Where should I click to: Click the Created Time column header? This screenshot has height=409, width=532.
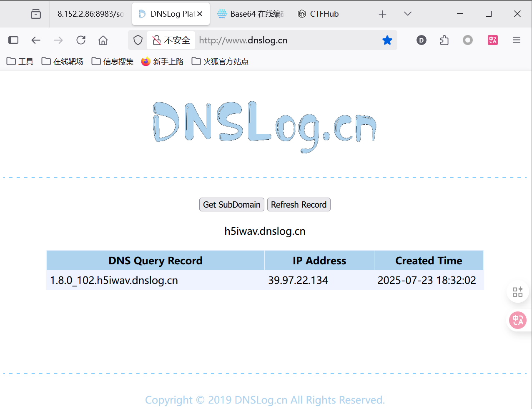tap(429, 261)
